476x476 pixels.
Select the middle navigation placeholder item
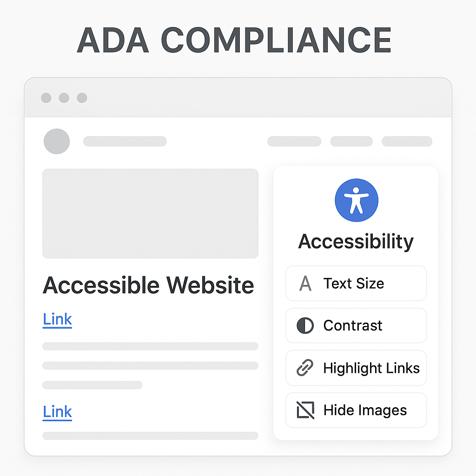click(351, 141)
